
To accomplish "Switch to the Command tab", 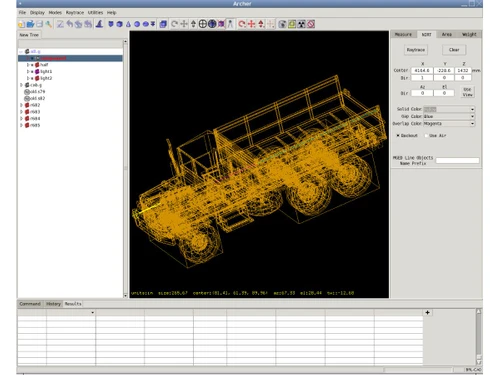I will pos(30,304).
